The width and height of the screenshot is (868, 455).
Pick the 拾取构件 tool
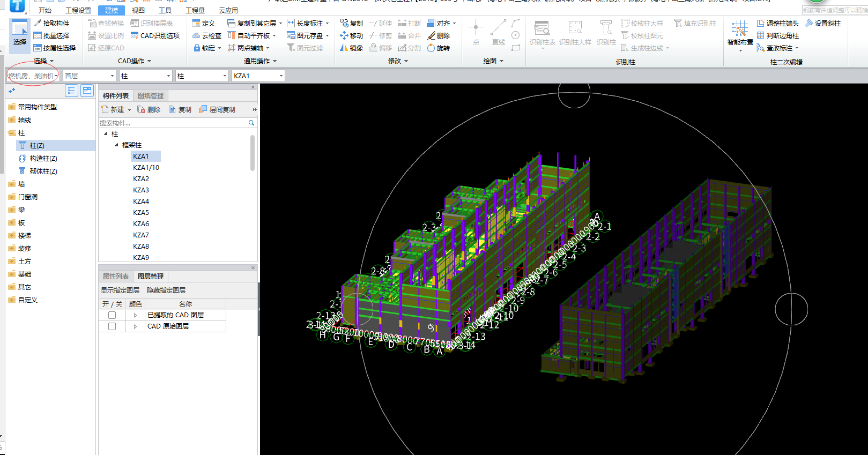click(x=51, y=23)
